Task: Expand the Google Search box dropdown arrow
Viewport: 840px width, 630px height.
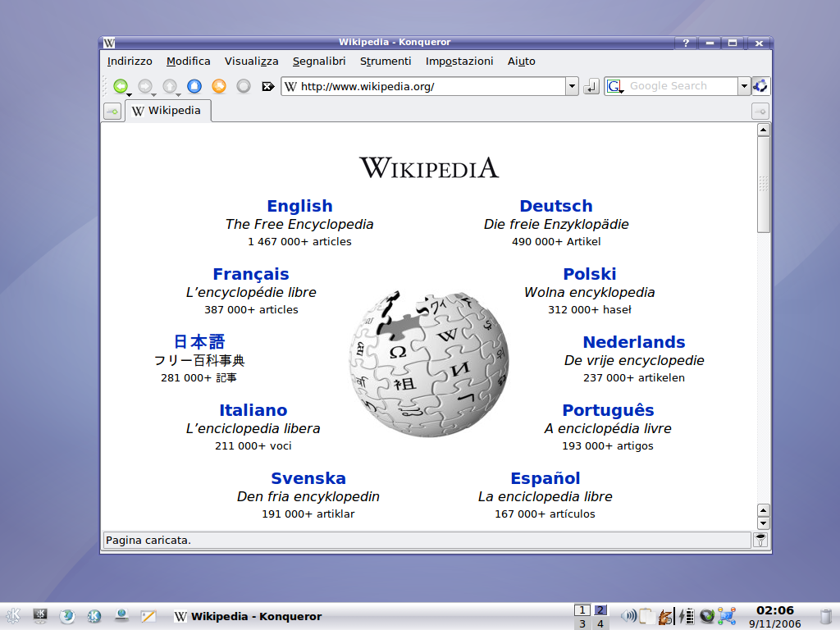Action: coord(744,86)
